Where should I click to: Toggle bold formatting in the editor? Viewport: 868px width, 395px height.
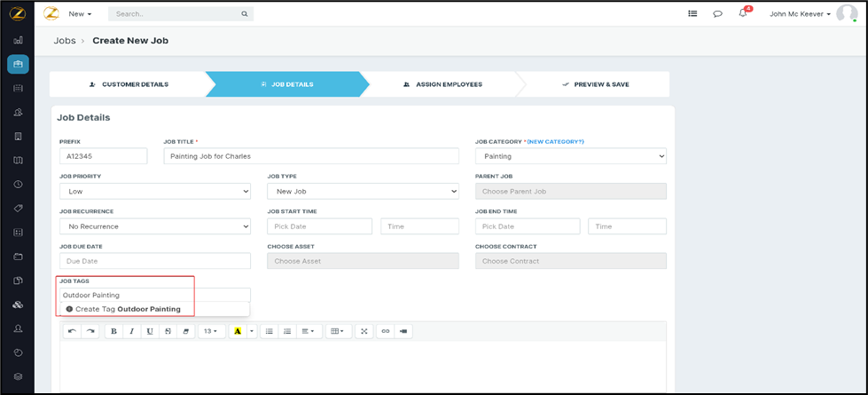[x=114, y=331]
